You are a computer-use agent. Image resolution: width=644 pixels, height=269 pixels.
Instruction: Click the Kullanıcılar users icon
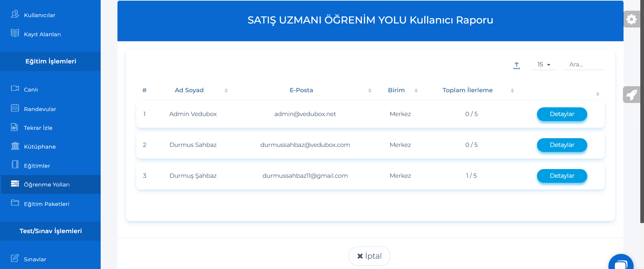coord(15,14)
